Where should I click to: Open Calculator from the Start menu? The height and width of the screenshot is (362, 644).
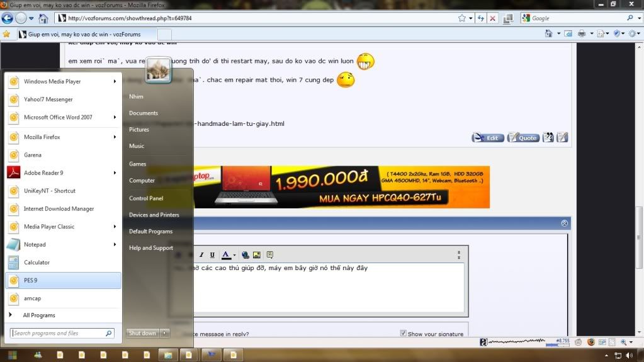click(63, 262)
